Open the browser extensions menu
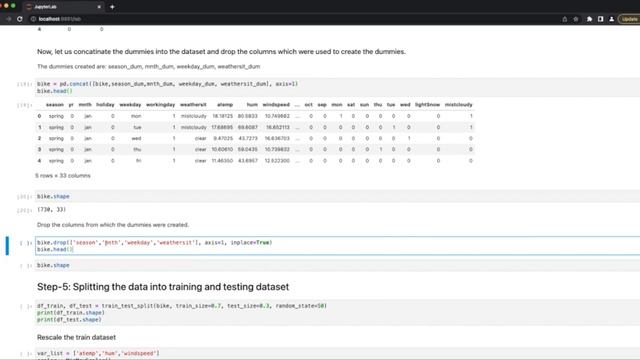The width and height of the screenshot is (640, 360). (589, 19)
